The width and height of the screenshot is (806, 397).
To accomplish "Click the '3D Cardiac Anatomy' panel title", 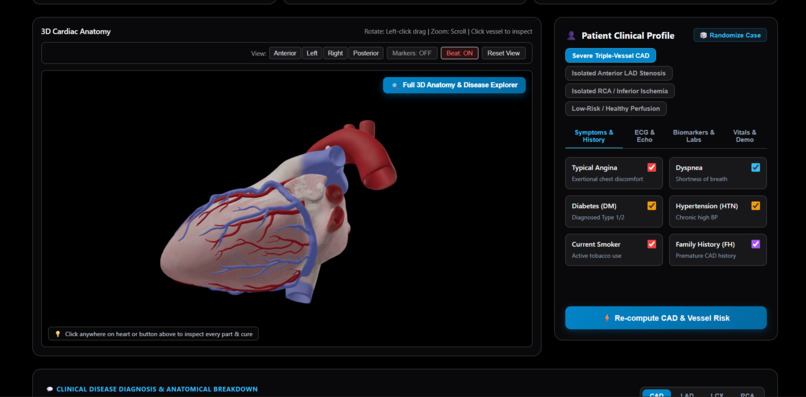I will tap(76, 32).
